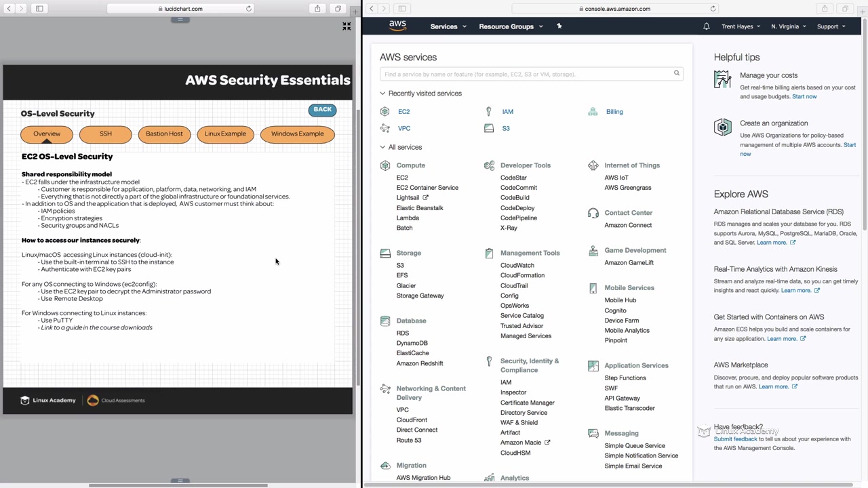The image size is (868, 488).
Task: Click the Migration category icon
Action: pos(385,466)
